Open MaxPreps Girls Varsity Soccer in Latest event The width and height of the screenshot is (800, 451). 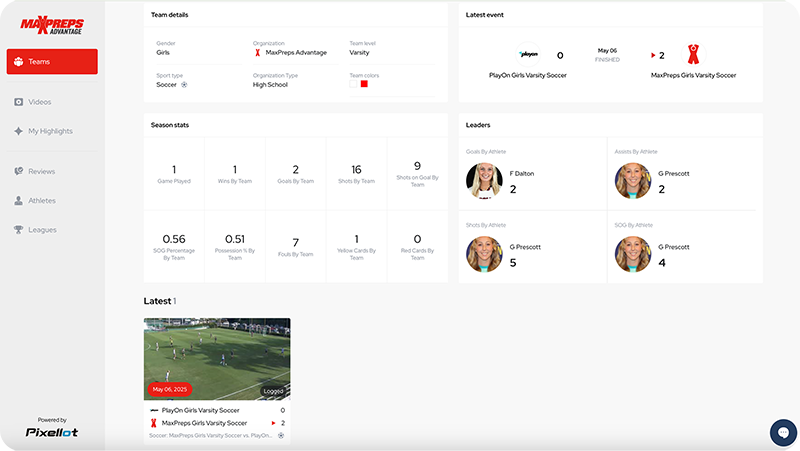[693, 75]
